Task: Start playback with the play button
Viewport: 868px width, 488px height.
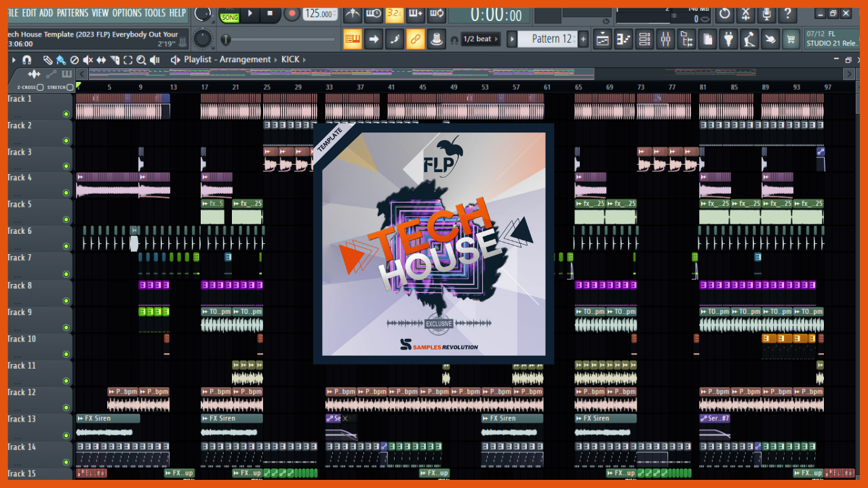Action: tap(250, 14)
